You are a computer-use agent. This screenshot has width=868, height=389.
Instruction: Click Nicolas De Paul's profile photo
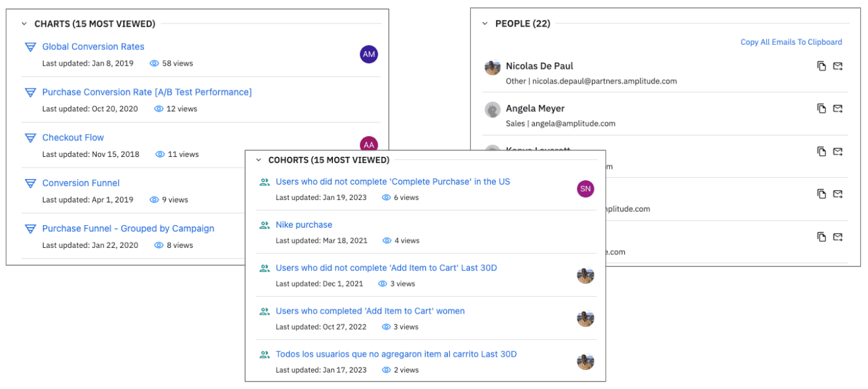pos(493,67)
